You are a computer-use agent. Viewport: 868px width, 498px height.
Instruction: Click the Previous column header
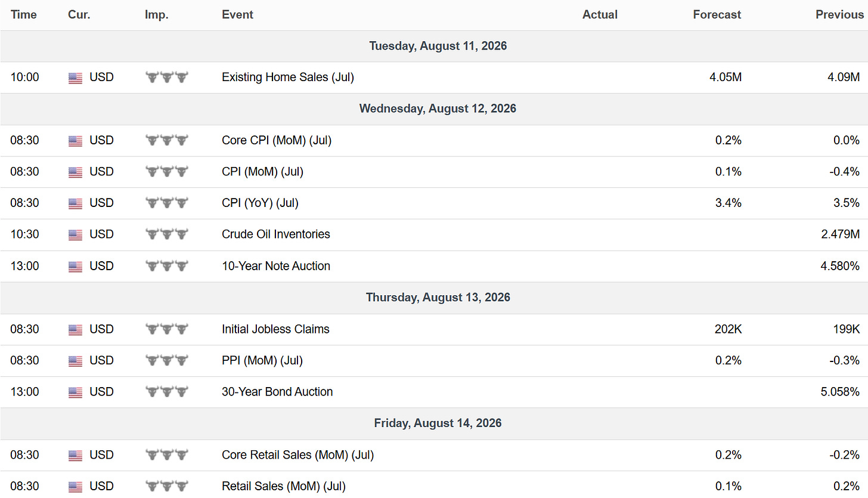click(838, 15)
